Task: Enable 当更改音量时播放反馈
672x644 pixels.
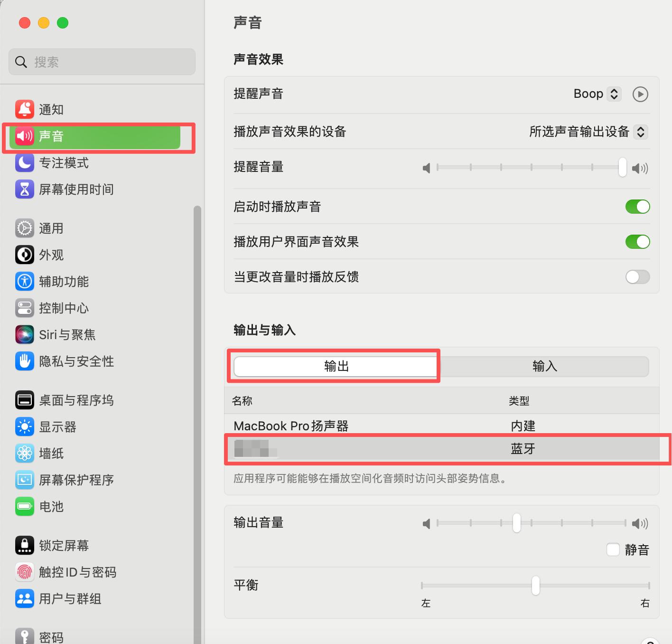Action: pyautogui.click(x=638, y=277)
